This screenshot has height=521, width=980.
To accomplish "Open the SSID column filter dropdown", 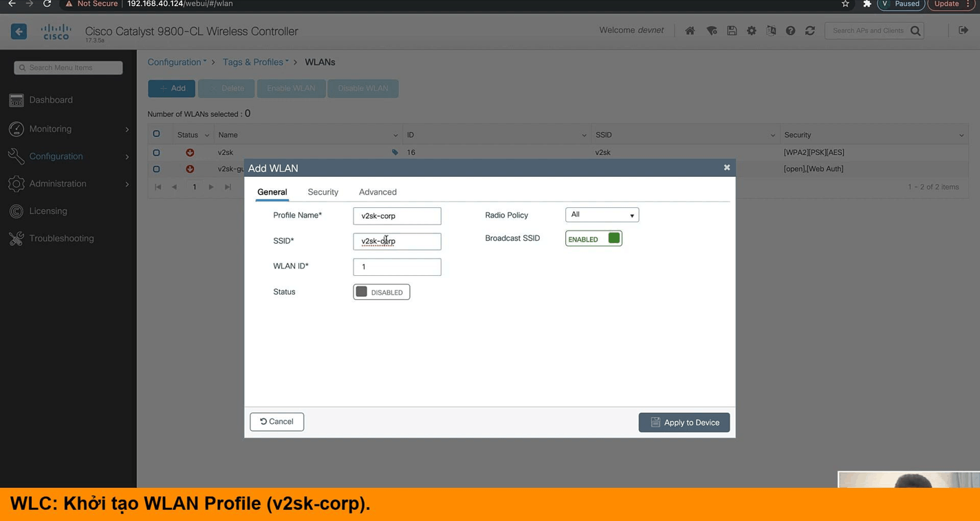I will (x=773, y=136).
